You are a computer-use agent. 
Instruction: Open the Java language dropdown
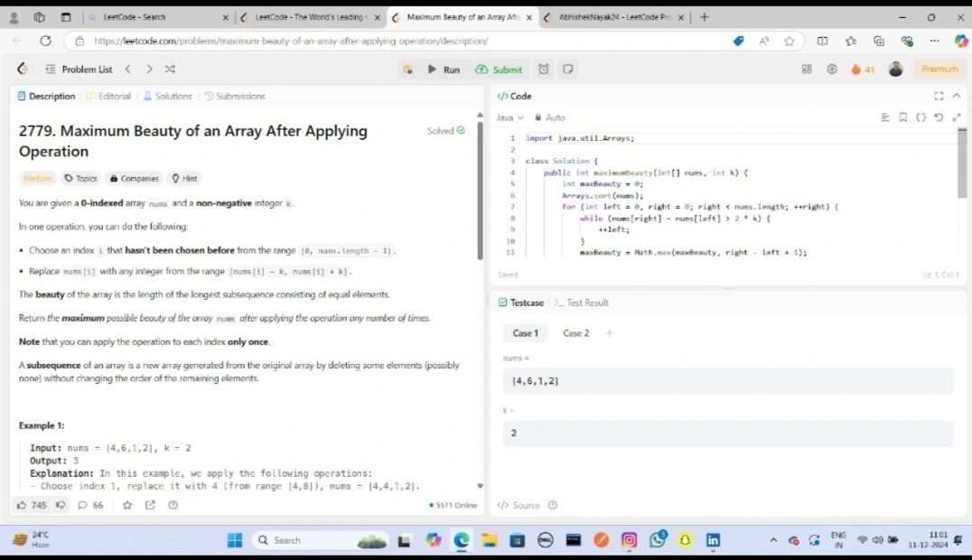[x=509, y=117]
